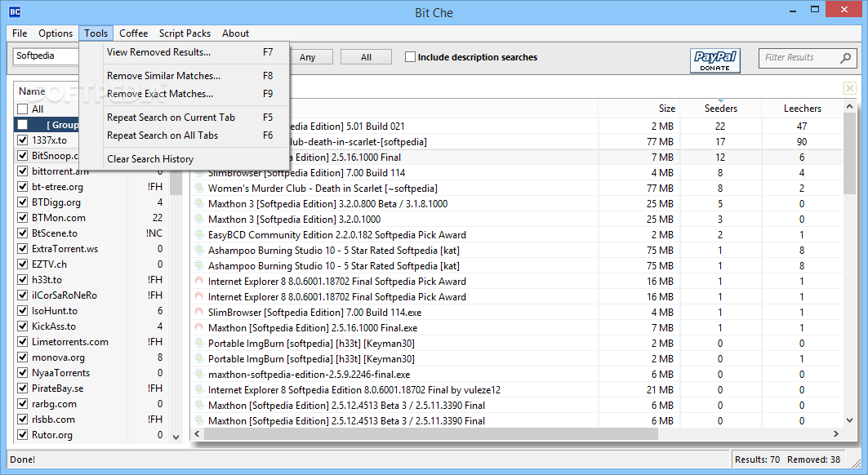Click red icon of SlimBrowser 7.00 Build 114.exe
Screen dimensions: 868x475
(x=198, y=313)
